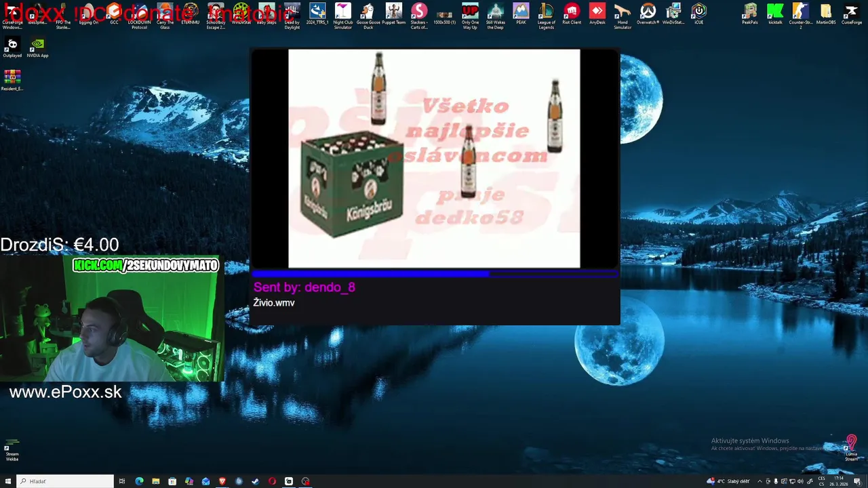Open Riot Client shortcut

[x=572, y=14]
